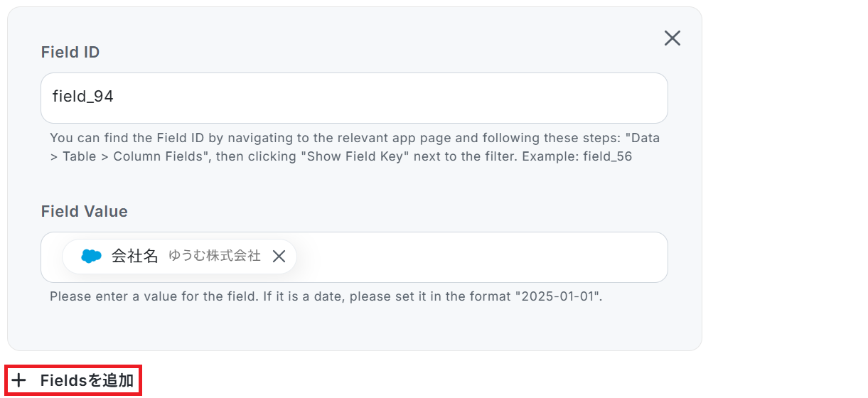Click the field_94 text in Field ID
This screenshot has width=868, height=398.
pos(83,97)
